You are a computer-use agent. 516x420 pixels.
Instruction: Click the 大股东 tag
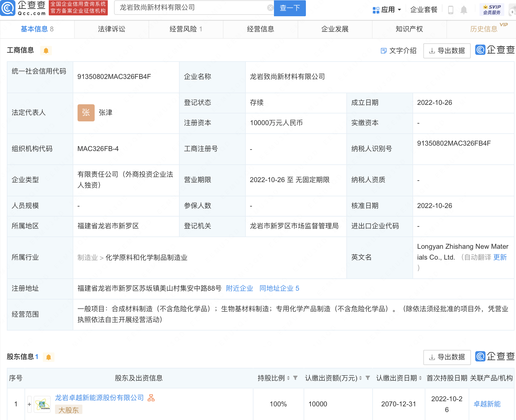pos(68,410)
